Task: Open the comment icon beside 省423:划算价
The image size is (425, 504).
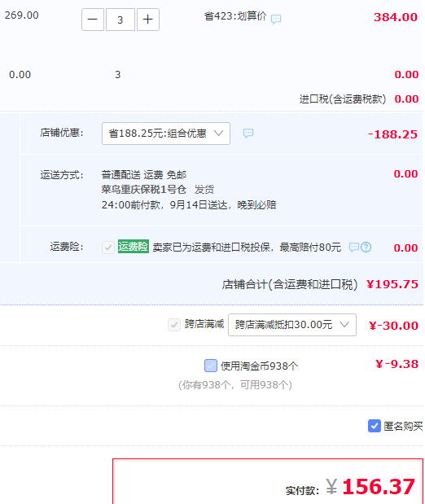Action: (x=276, y=19)
